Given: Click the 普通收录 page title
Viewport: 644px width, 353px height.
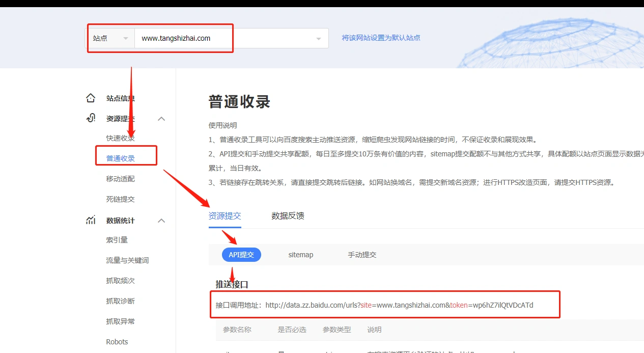Looking at the screenshot, I should (x=239, y=101).
